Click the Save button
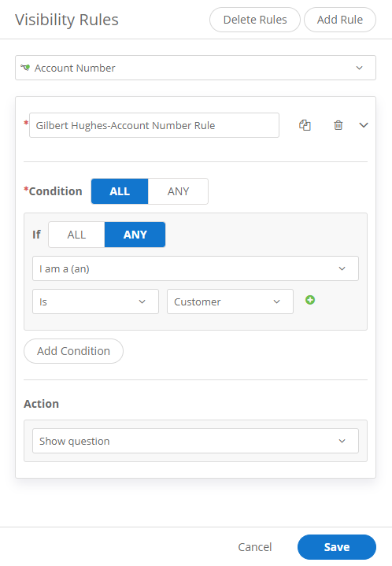 click(337, 547)
